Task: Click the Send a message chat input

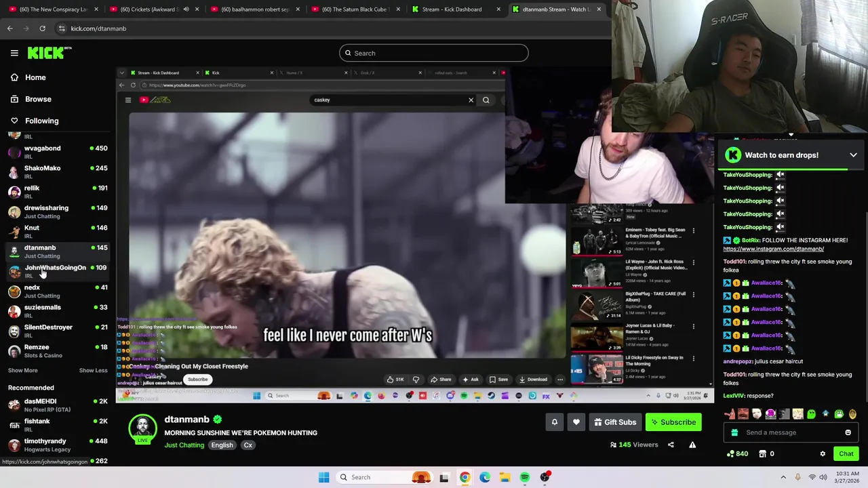Action: click(x=790, y=432)
